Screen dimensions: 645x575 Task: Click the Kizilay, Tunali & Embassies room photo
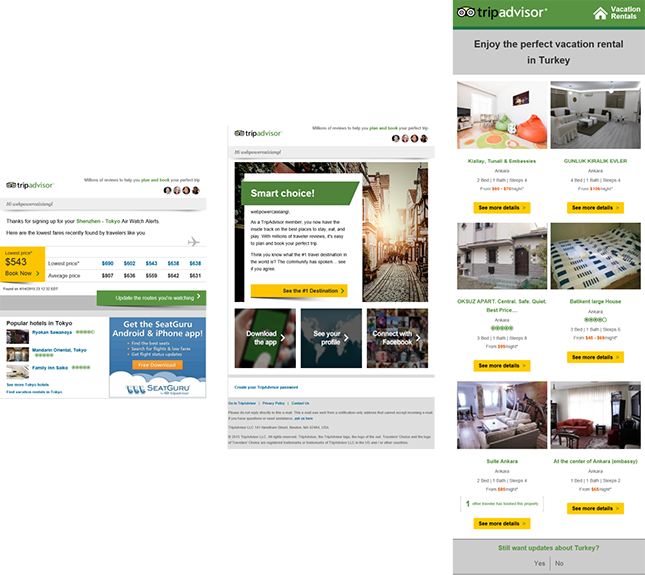(502, 115)
